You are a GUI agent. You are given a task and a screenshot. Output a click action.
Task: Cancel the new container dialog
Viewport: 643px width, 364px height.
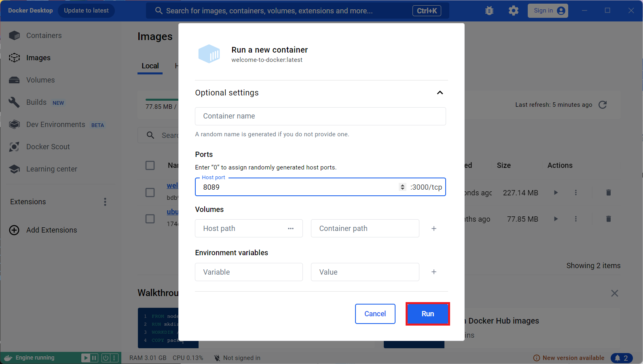tap(375, 314)
